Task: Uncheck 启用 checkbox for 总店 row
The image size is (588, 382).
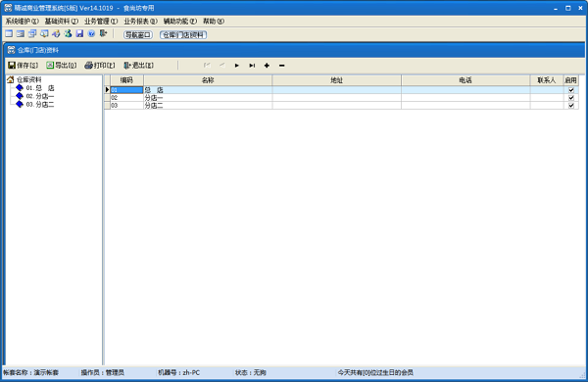Action: click(571, 90)
